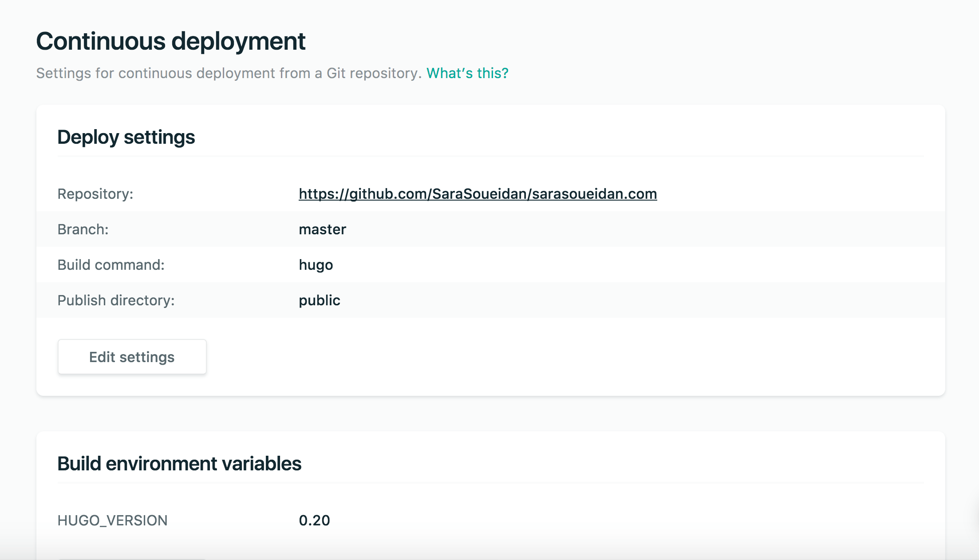This screenshot has height=560, width=979.
Task: Click the Build environment variables heading
Action: click(x=179, y=464)
